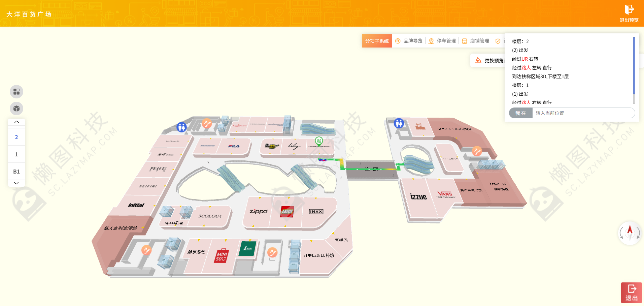Select the MINISO store
644x306 pixels.
point(221,256)
